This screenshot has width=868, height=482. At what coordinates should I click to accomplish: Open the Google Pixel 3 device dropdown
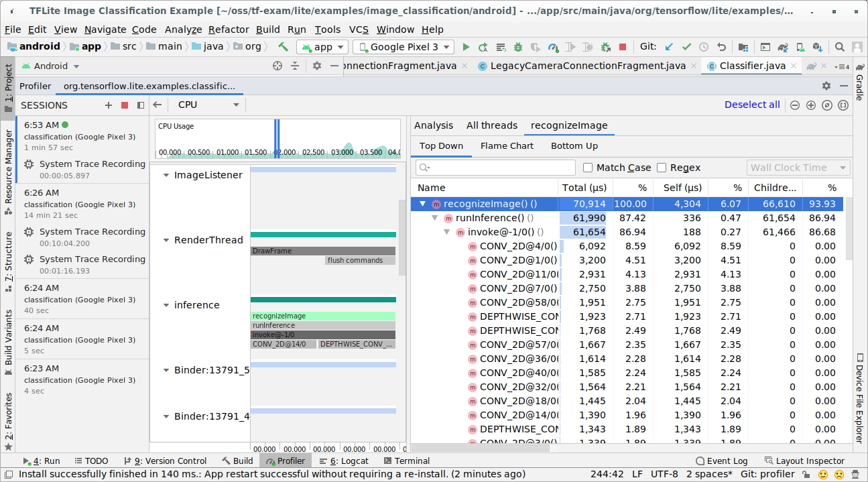403,47
